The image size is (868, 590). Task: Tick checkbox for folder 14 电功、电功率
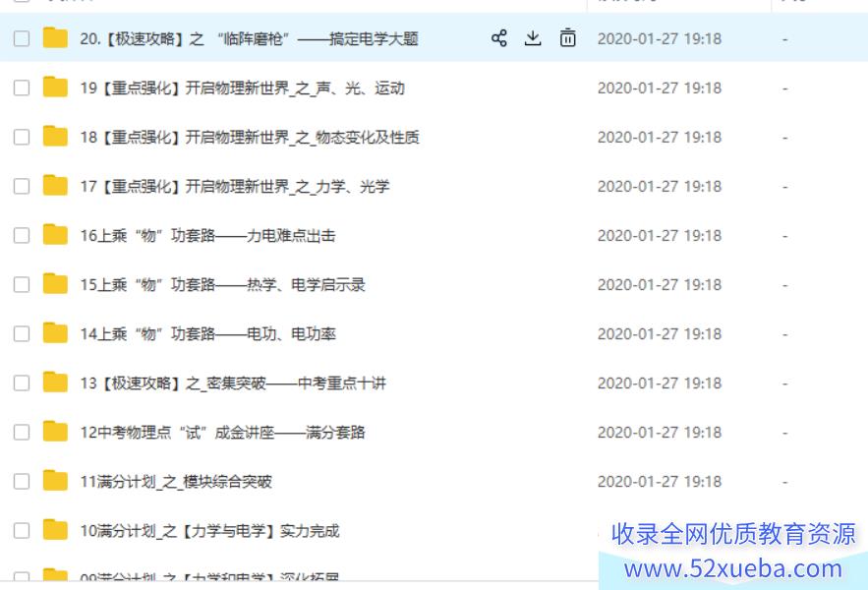tap(22, 333)
